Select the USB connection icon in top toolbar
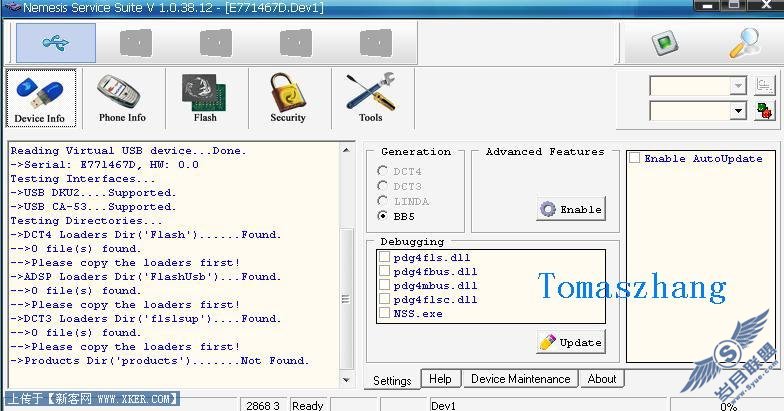Image resolution: width=784 pixels, height=411 pixels. click(x=56, y=43)
